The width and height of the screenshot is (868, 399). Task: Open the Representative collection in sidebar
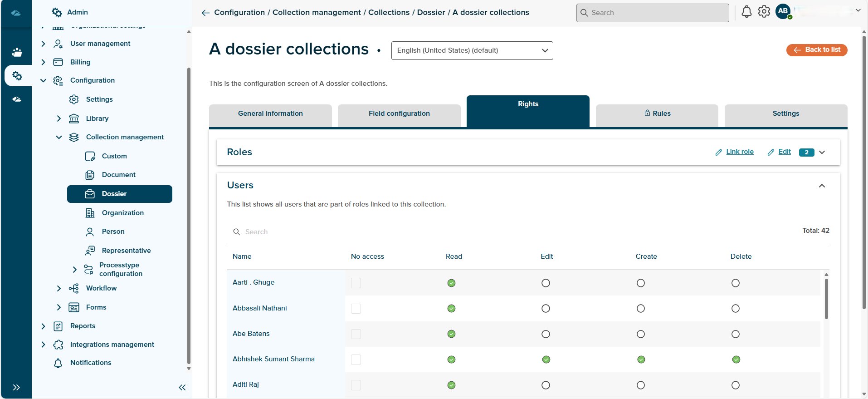(x=126, y=251)
